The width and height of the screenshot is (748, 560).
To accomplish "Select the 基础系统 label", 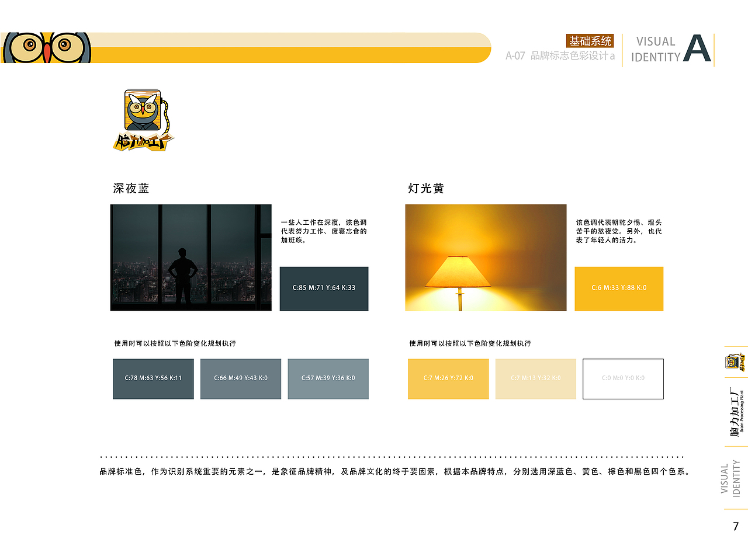I will click(x=590, y=41).
